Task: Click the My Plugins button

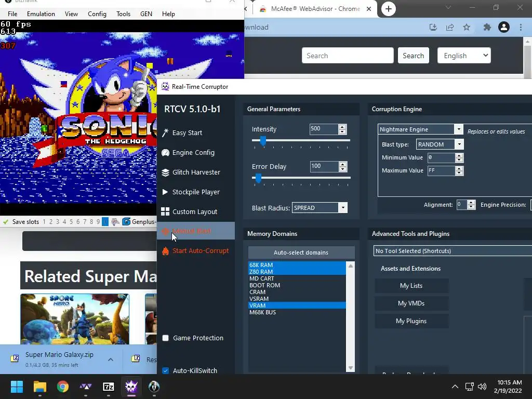Action: pos(411,321)
